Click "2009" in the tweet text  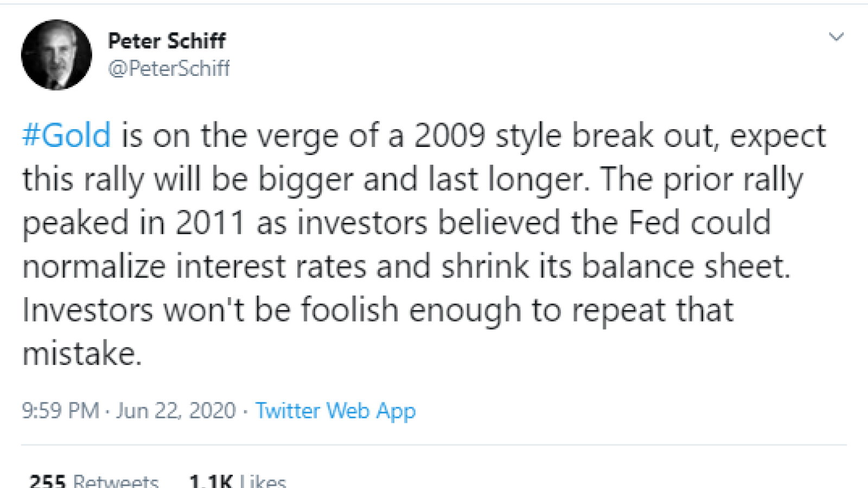click(x=450, y=135)
